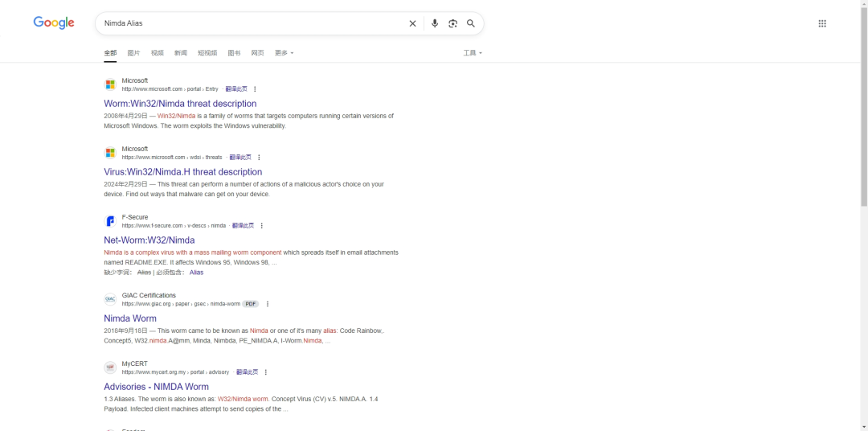Click 必须包含 Alias link
This screenshot has height=431, width=868.
(x=196, y=273)
